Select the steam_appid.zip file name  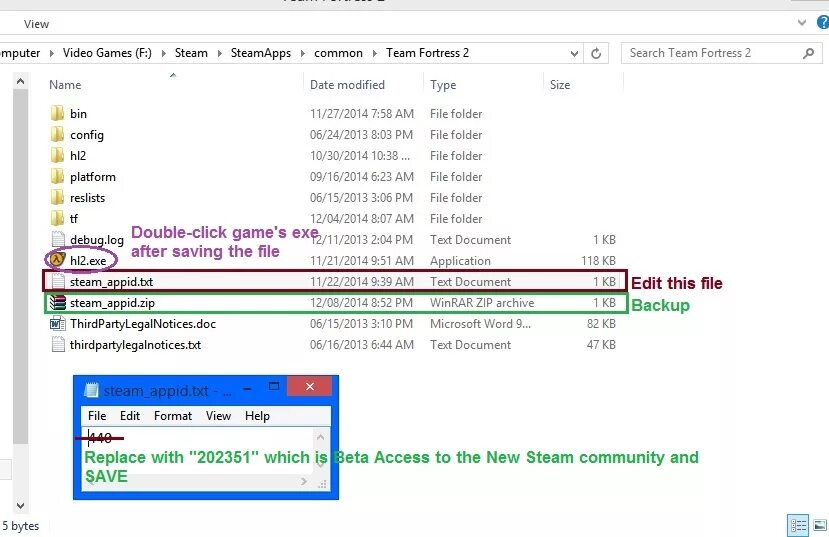[x=112, y=303]
